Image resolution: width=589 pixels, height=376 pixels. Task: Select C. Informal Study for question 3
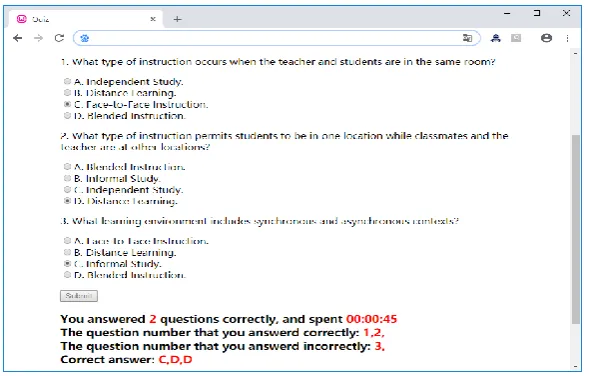pyautogui.click(x=67, y=263)
